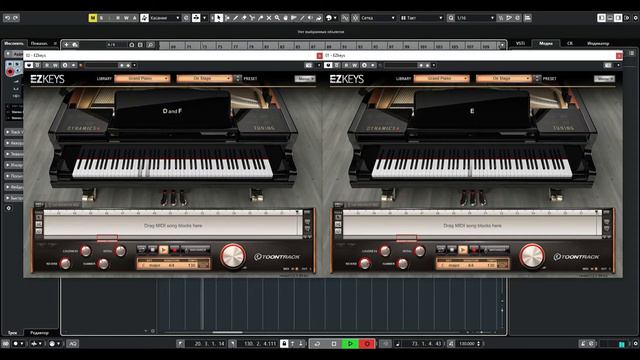Undo the last action in Cubase toolbar
640x360 pixels.
7,18
